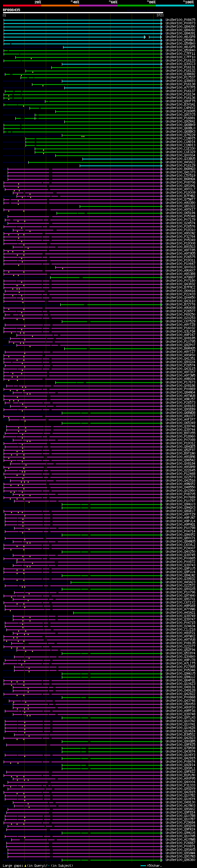Select the UniRef100_P08706 label
Viewport: 197px width, 868px height.
point(180,182)
